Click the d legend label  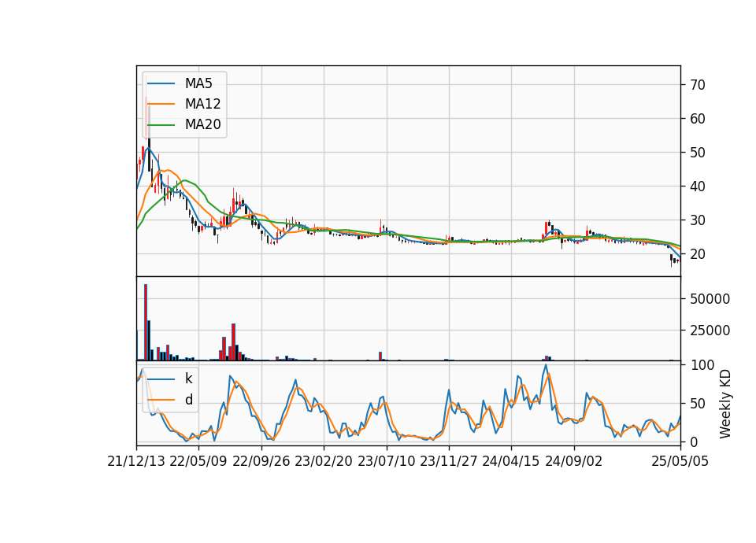click(x=189, y=400)
